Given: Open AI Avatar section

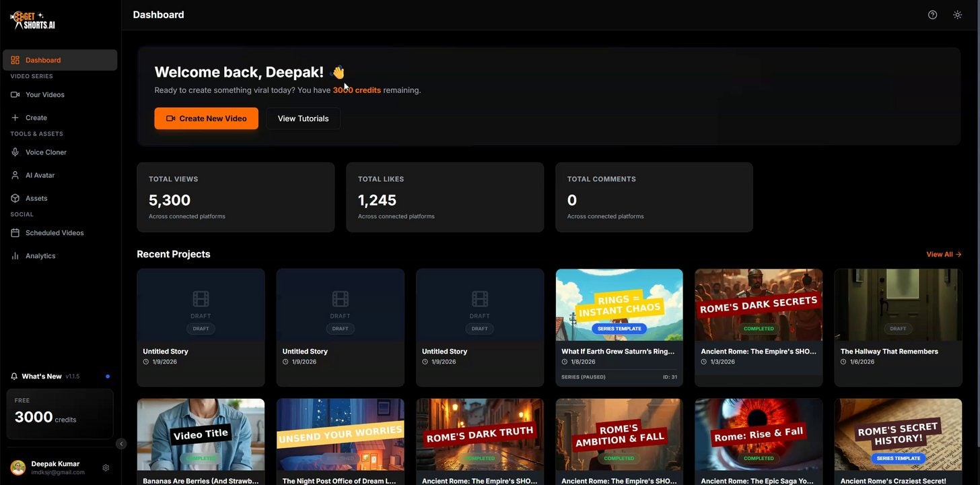Looking at the screenshot, I should pos(60,175).
